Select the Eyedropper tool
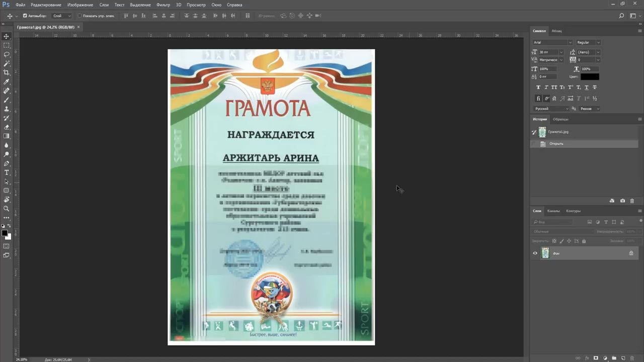 pyautogui.click(x=7, y=81)
